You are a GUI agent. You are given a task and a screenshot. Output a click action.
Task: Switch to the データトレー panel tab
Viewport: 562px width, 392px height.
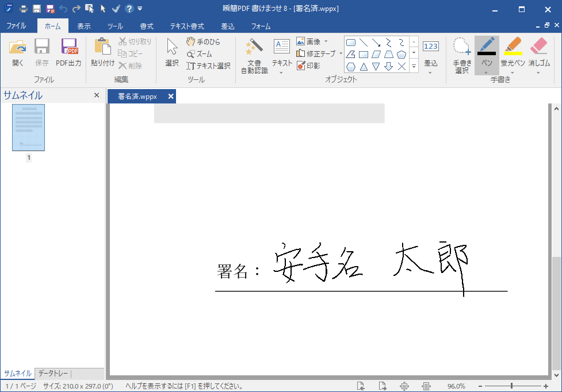tap(53, 373)
